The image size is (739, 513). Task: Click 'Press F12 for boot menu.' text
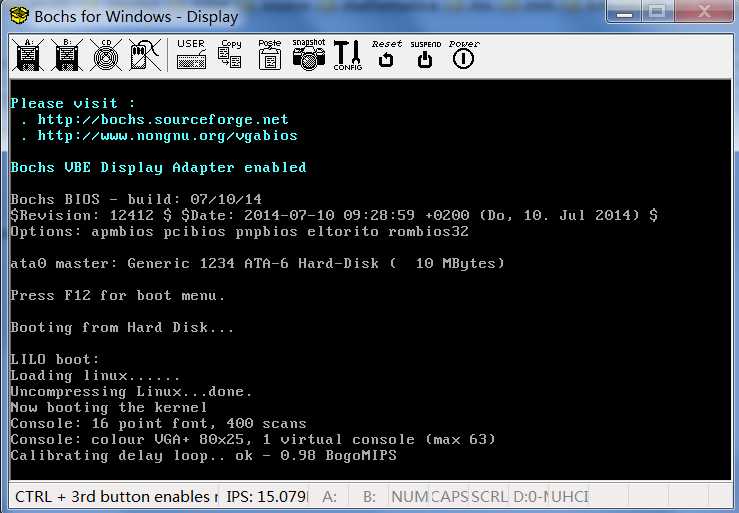pos(118,295)
